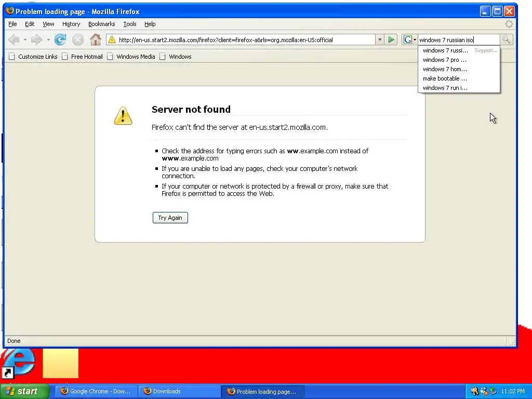Reload the page with the refresh icon
The image size is (532, 399).
[60, 39]
